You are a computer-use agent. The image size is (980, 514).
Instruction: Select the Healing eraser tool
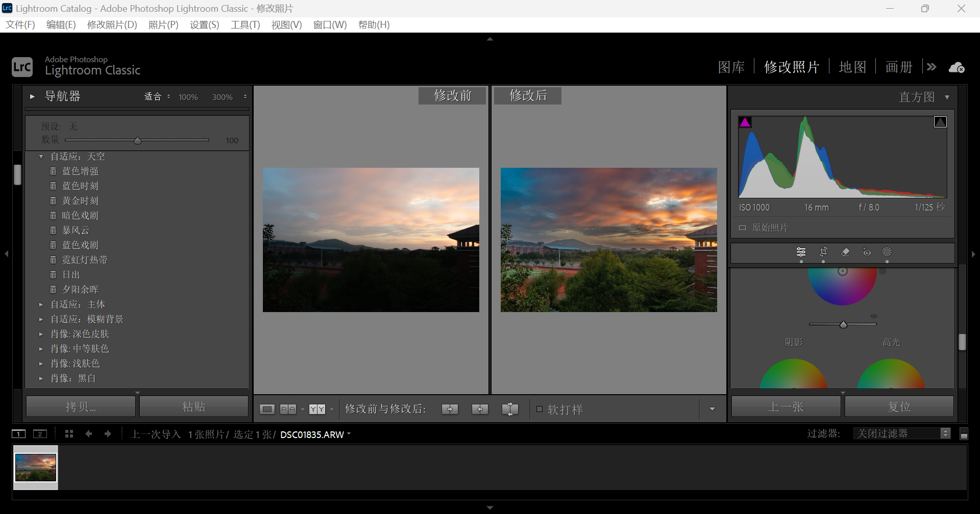[x=845, y=252]
